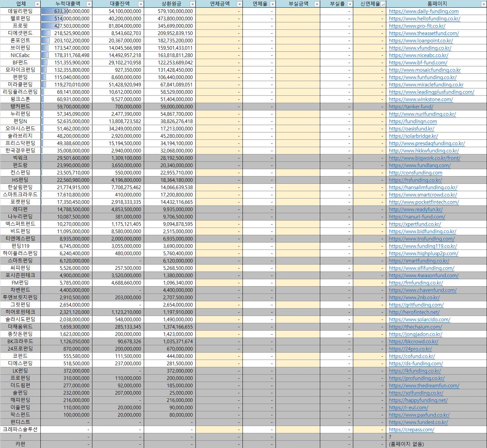This screenshot has height=448, width=487.
Task: Open the daily-funding.com link
Action: (424, 11)
